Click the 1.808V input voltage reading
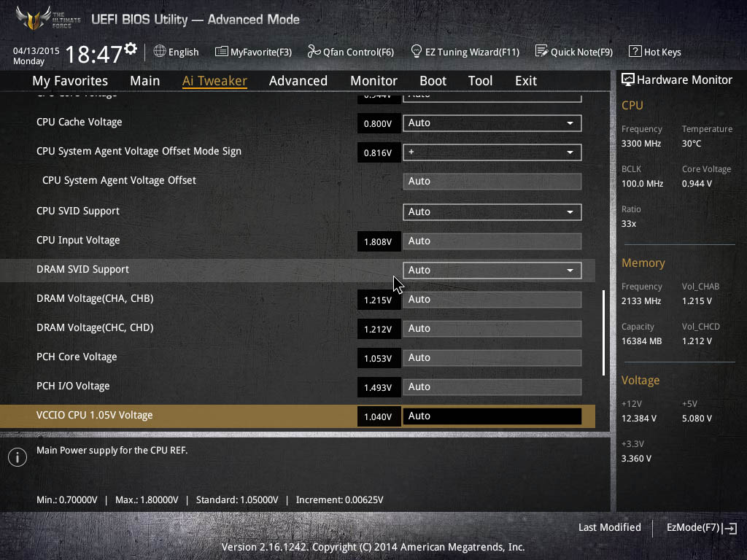Viewport: 747px width, 560px height. click(379, 242)
